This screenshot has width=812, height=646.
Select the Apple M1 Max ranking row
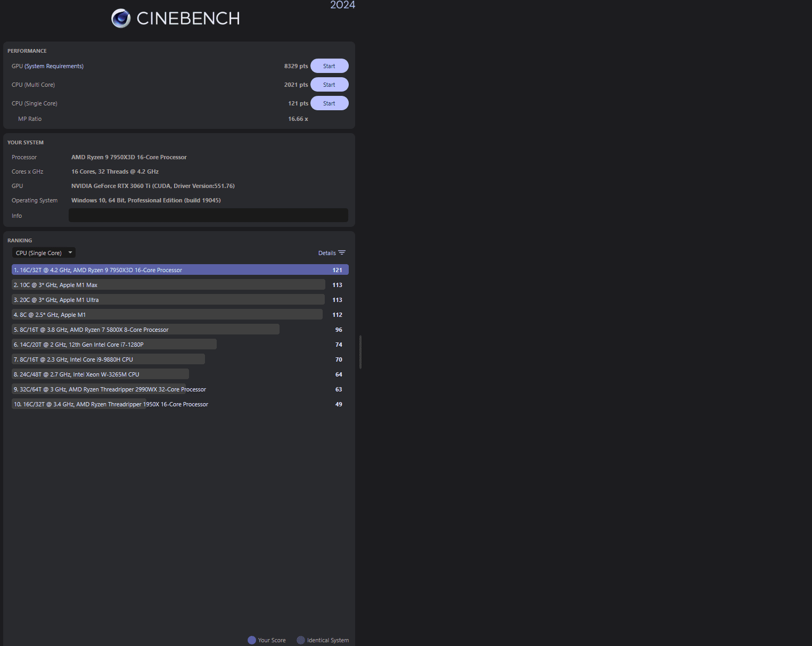point(180,285)
